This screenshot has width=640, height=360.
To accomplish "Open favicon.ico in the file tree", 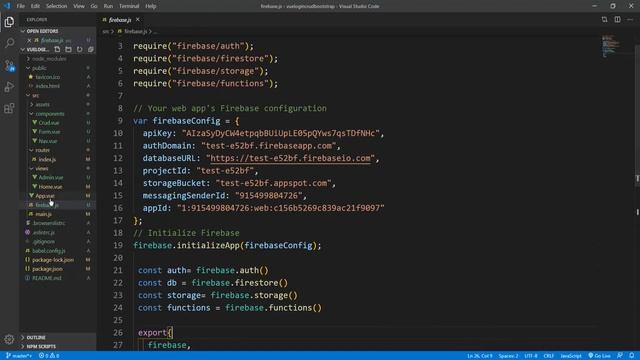I will pyautogui.click(x=48, y=77).
